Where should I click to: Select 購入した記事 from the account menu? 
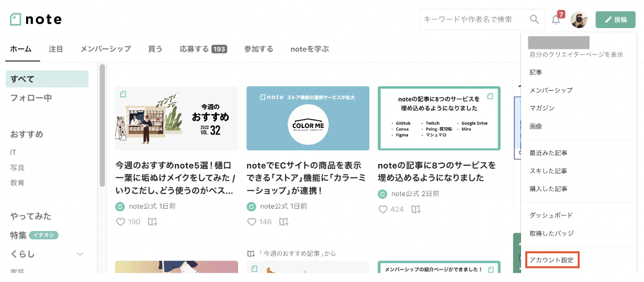coord(549,189)
